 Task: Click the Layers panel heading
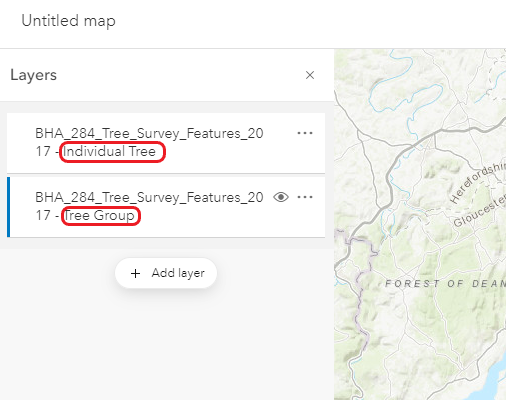click(x=34, y=75)
